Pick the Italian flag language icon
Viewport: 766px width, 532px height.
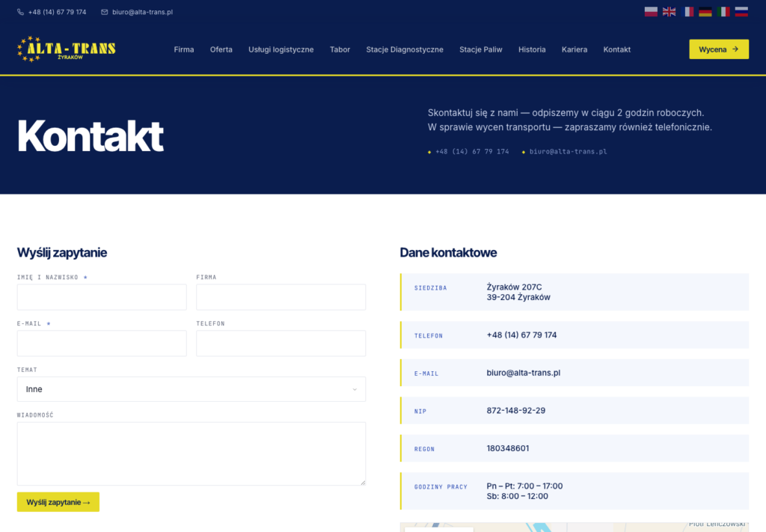(x=723, y=12)
